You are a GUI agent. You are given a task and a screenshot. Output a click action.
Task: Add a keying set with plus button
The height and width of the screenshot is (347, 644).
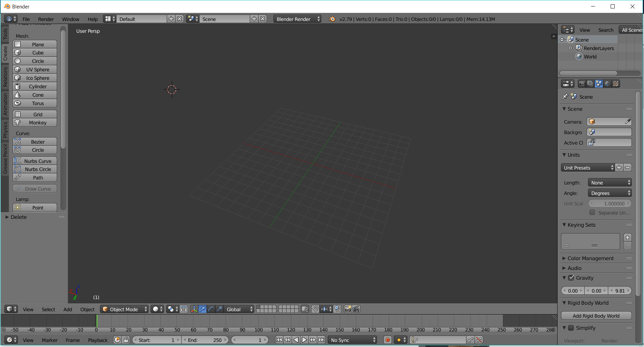[627, 237]
